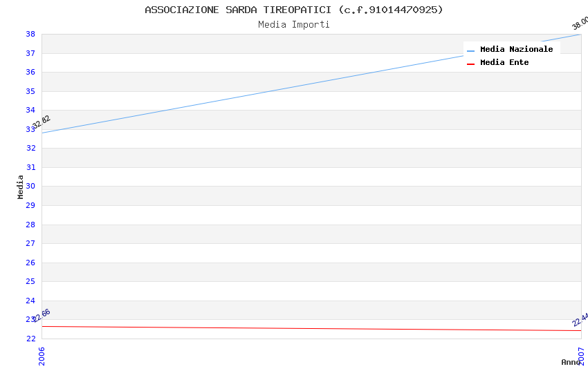
Task: Click the y-axis value 36
Action: (30, 72)
